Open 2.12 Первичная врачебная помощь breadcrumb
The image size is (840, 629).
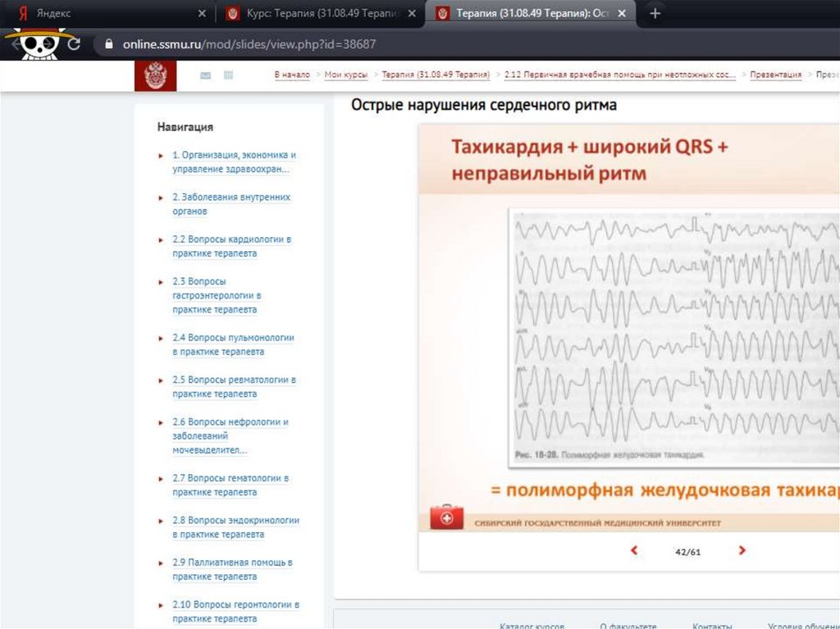coord(620,75)
